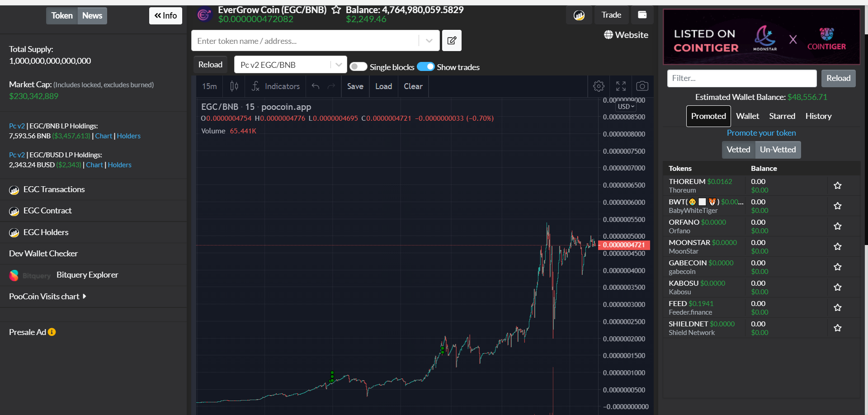Change the 15m chart interval

(209, 86)
